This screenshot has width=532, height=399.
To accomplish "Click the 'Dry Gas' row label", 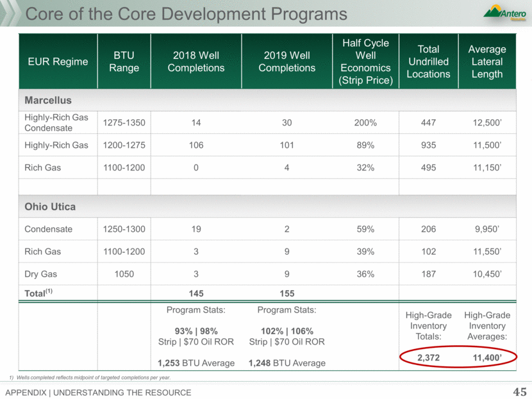I will [x=41, y=274].
